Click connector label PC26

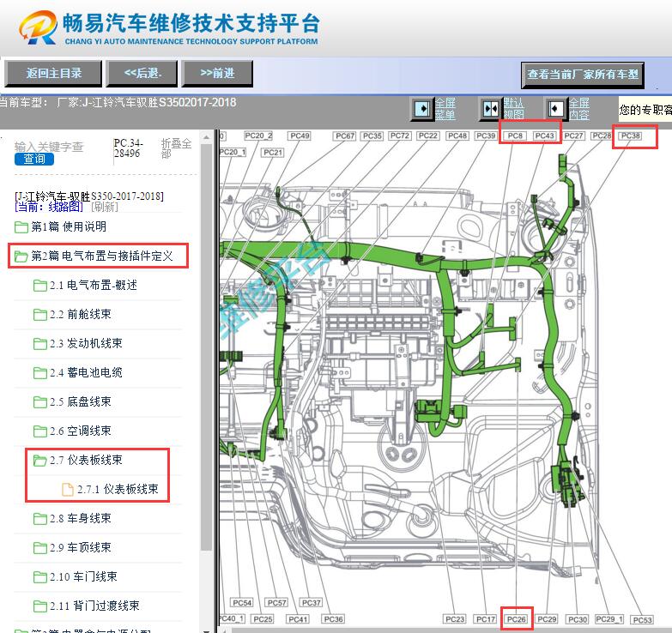click(517, 619)
